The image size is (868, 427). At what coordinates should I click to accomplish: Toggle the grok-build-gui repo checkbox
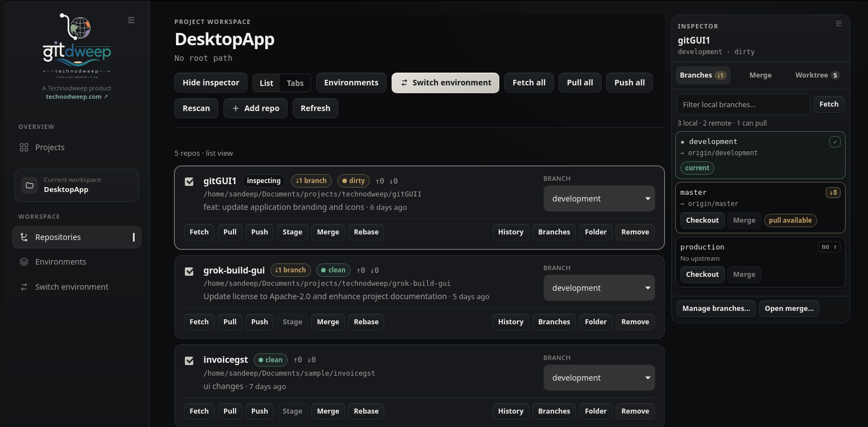[x=189, y=271]
